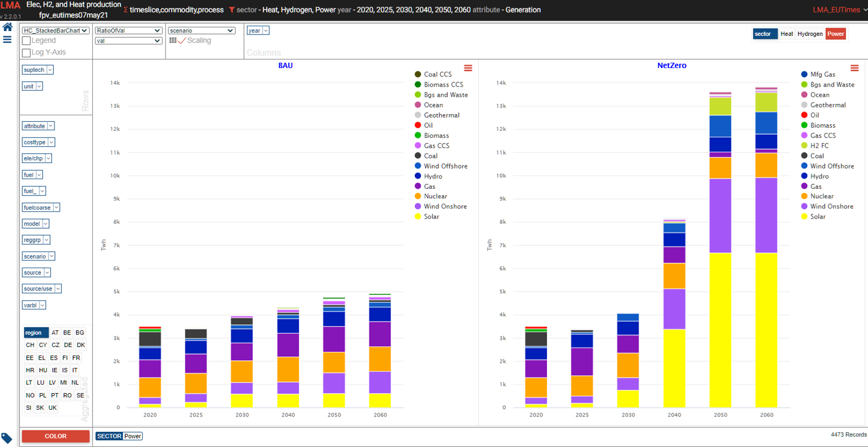868x448 pixels.
Task: Expand the fuelcoarse dimension dropdown
Action: click(41, 207)
